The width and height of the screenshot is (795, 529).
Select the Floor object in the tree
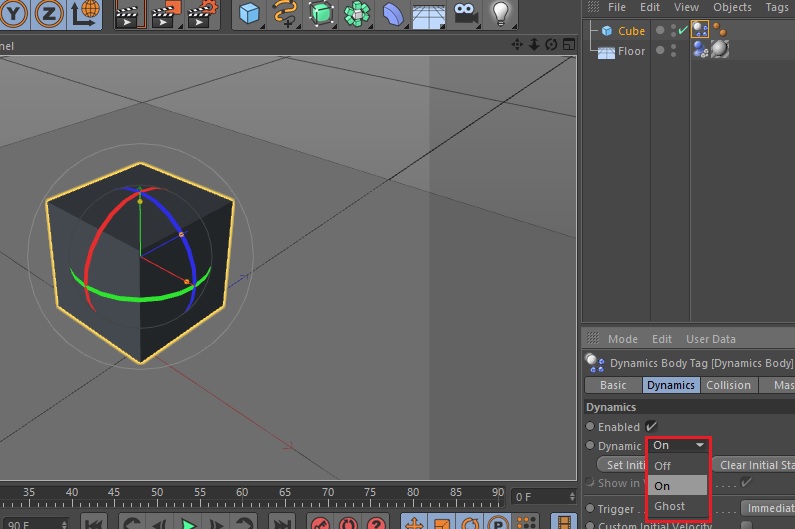click(x=631, y=51)
